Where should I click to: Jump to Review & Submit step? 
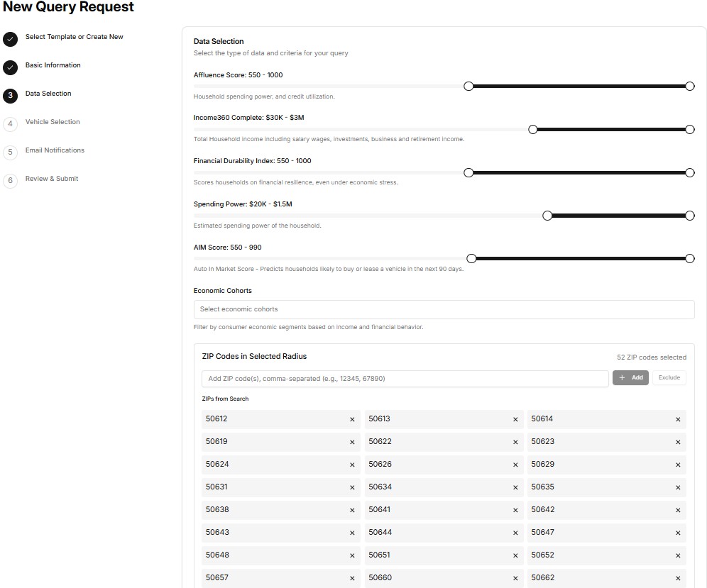coord(52,179)
